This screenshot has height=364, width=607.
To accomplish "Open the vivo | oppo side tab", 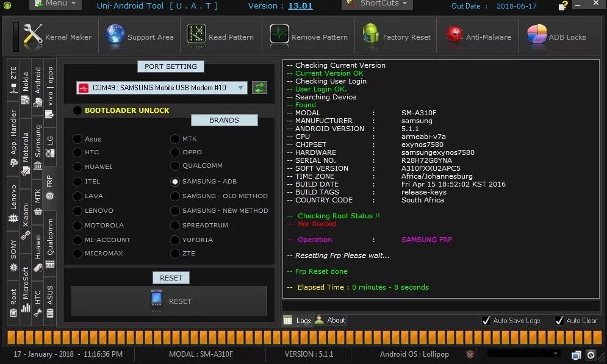I will point(50,93).
